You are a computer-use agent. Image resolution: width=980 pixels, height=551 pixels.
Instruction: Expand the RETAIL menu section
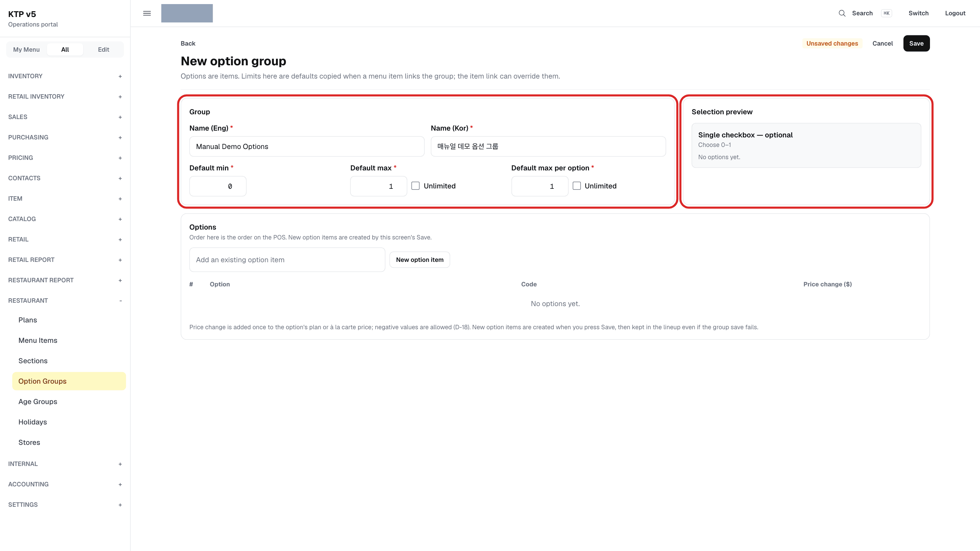tap(65, 239)
